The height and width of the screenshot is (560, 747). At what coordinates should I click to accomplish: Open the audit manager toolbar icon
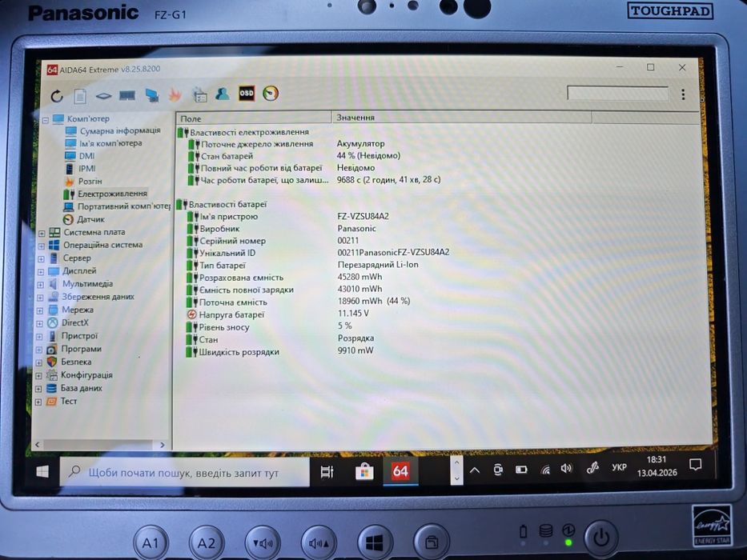click(x=199, y=94)
